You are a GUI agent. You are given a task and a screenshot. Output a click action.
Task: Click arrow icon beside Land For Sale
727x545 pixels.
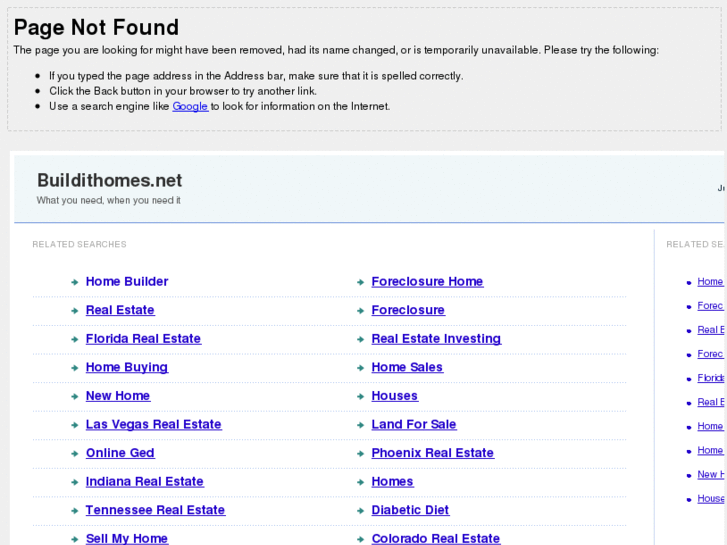tap(360, 425)
